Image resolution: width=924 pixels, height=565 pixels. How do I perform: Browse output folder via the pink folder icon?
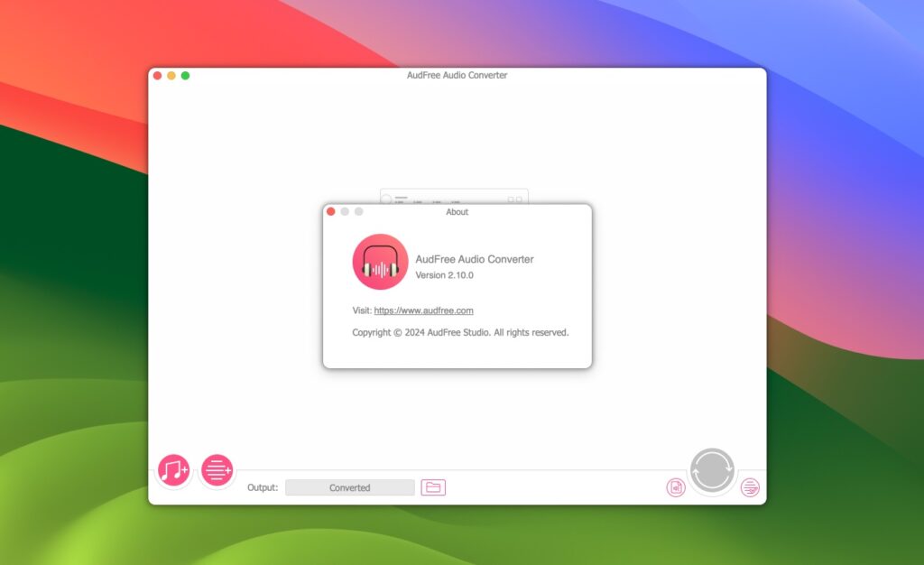434,487
